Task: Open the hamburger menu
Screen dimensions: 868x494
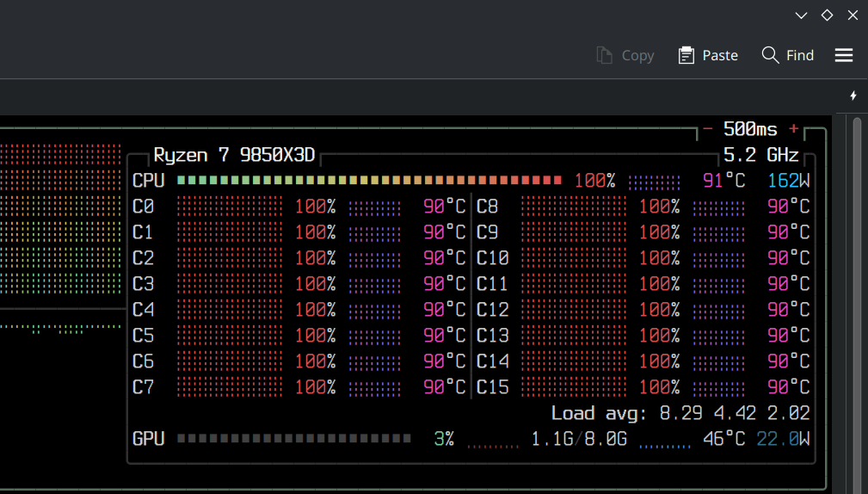Action: [x=844, y=55]
